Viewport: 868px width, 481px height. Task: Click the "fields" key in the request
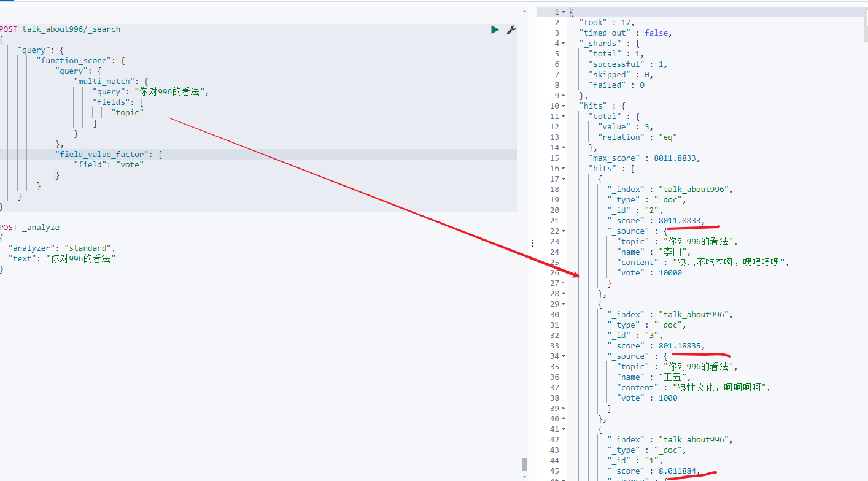point(112,102)
